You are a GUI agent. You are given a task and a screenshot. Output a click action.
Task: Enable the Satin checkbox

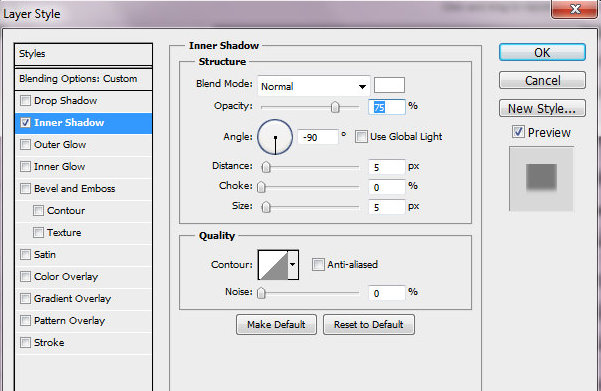pos(25,255)
